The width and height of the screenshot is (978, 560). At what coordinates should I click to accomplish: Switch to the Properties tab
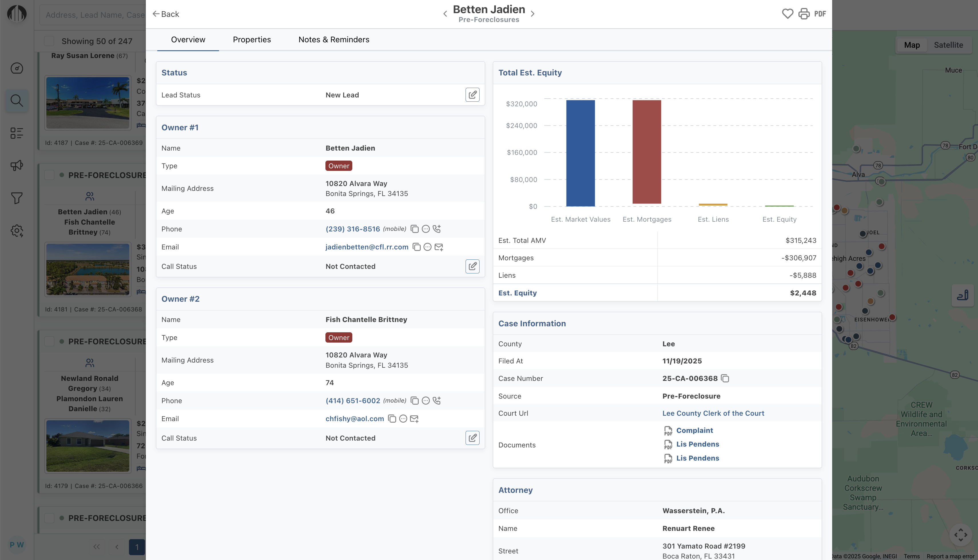(x=252, y=40)
